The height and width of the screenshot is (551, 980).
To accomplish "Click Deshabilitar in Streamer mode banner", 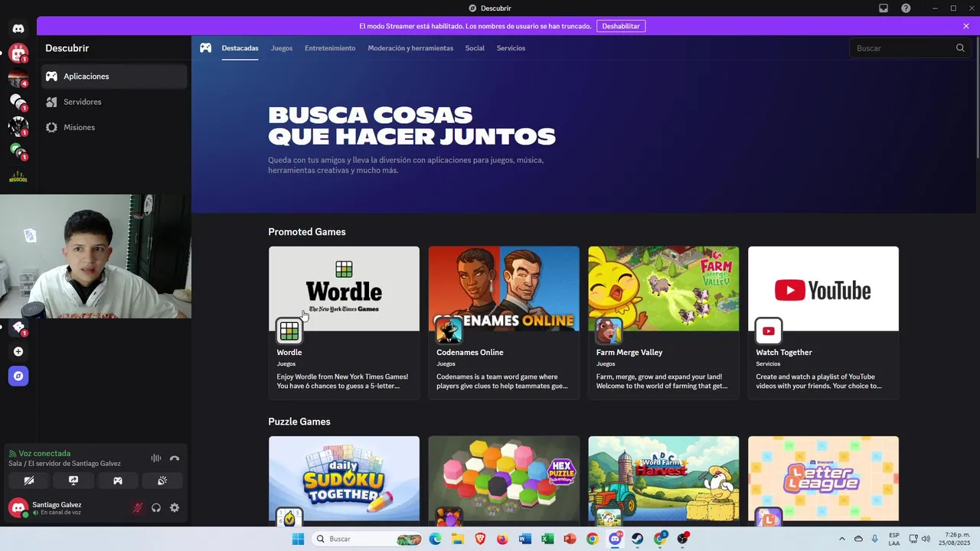I will click(621, 26).
